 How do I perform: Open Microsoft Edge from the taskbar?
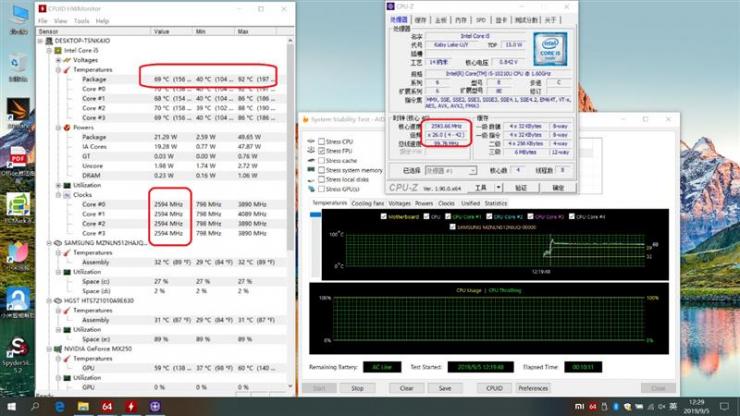(x=60, y=407)
